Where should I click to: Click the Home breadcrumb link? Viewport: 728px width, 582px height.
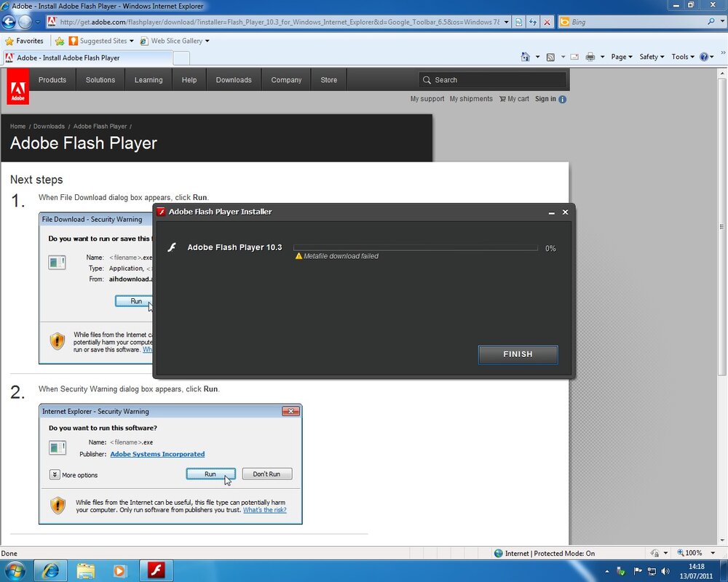17,127
